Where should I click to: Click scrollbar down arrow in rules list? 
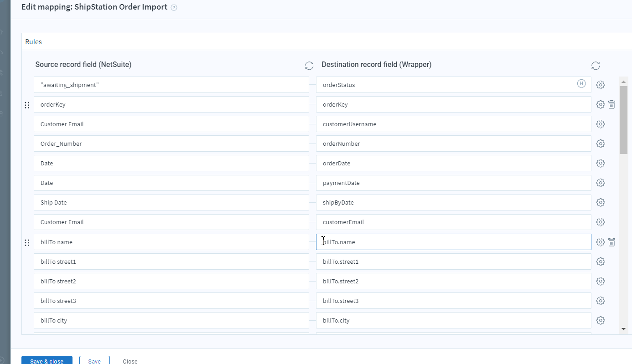(x=623, y=329)
